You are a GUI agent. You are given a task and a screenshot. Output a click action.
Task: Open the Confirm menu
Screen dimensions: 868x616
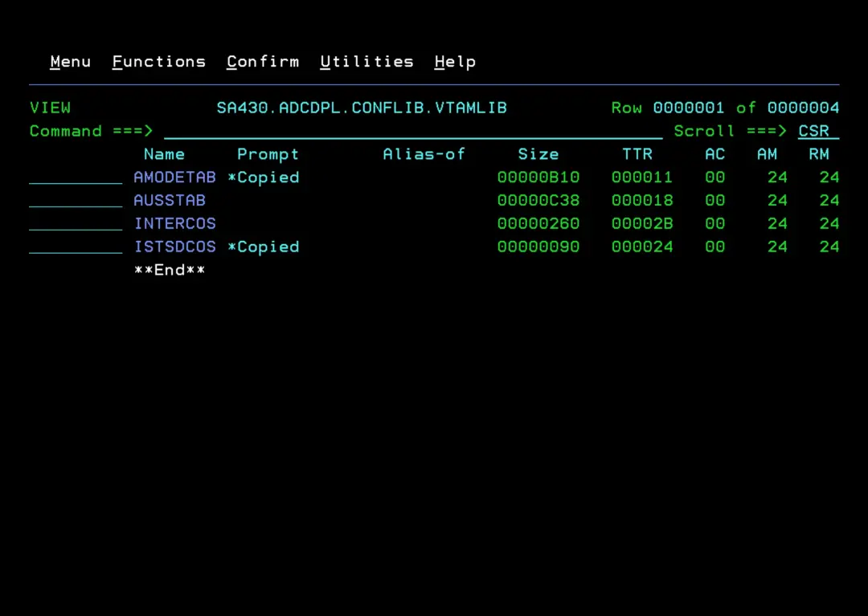point(263,61)
